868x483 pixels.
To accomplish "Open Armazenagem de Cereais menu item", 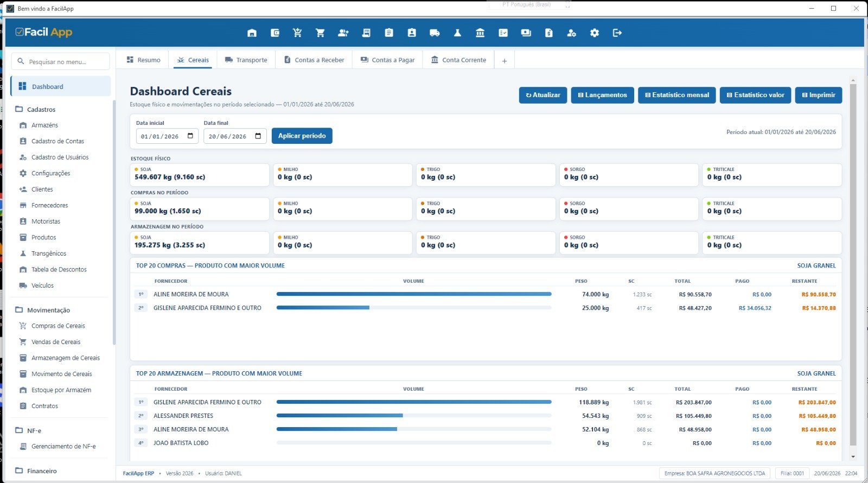I will (x=66, y=358).
